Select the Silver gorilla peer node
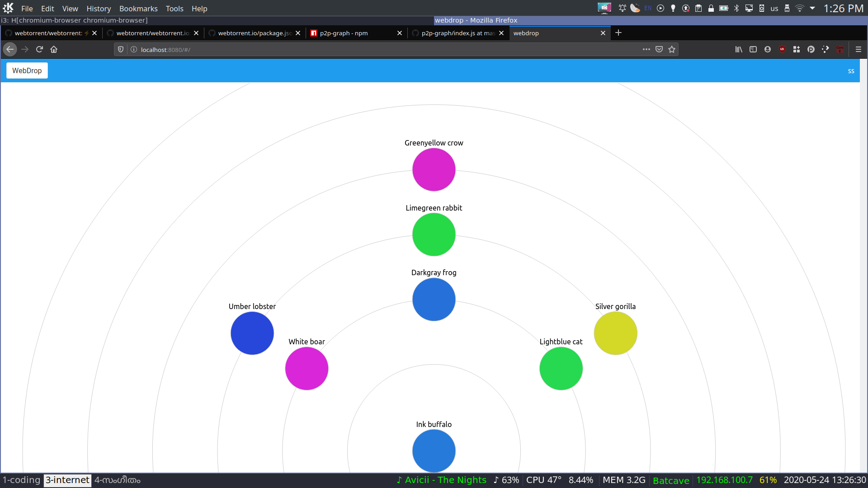The width and height of the screenshot is (868, 488). click(615, 333)
